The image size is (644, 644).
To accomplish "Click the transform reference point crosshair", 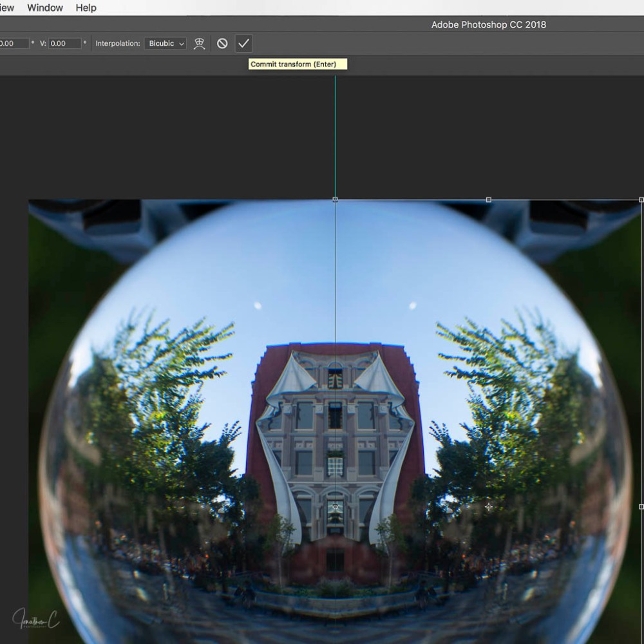I will 488,507.
